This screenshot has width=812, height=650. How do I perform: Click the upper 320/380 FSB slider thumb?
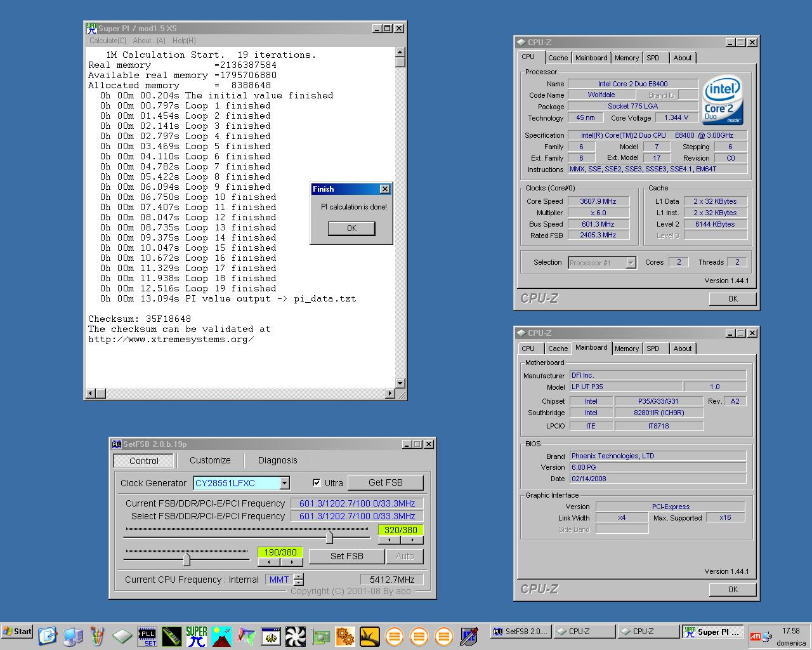[x=329, y=537]
